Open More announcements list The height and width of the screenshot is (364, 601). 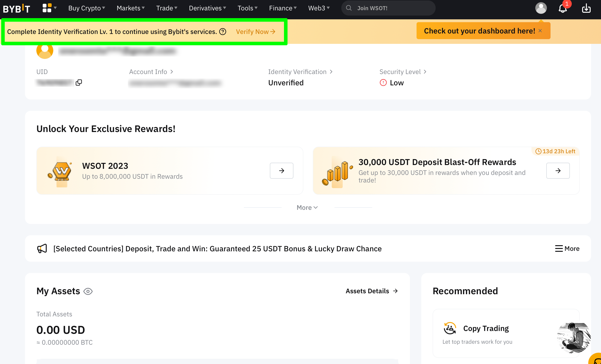tap(567, 248)
